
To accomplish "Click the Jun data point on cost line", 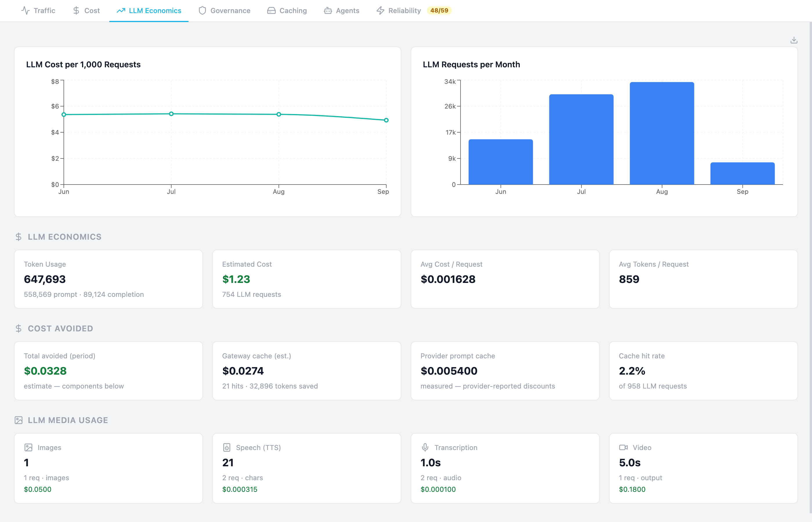I will (64, 115).
